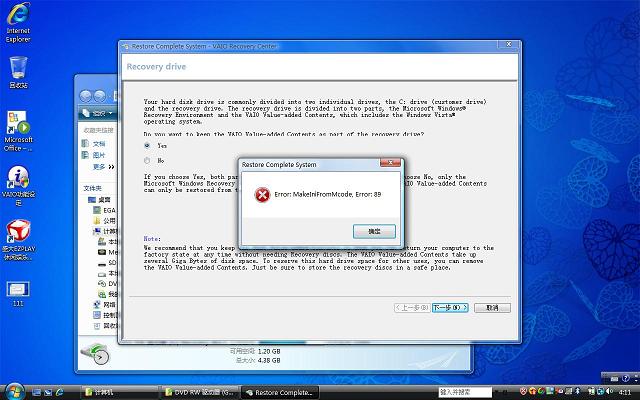The height and width of the screenshot is (400, 640).
Task: Open the 文档 favorite link in Explorer
Action: [x=94, y=144]
